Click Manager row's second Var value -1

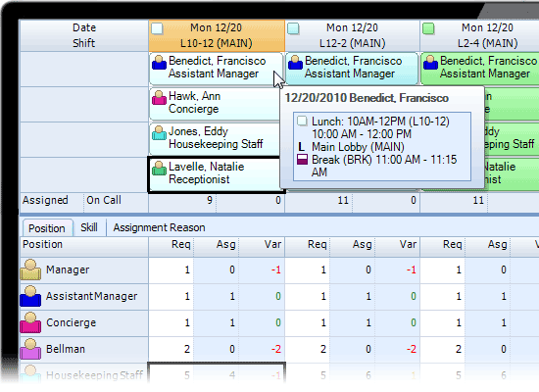tap(412, 269)
